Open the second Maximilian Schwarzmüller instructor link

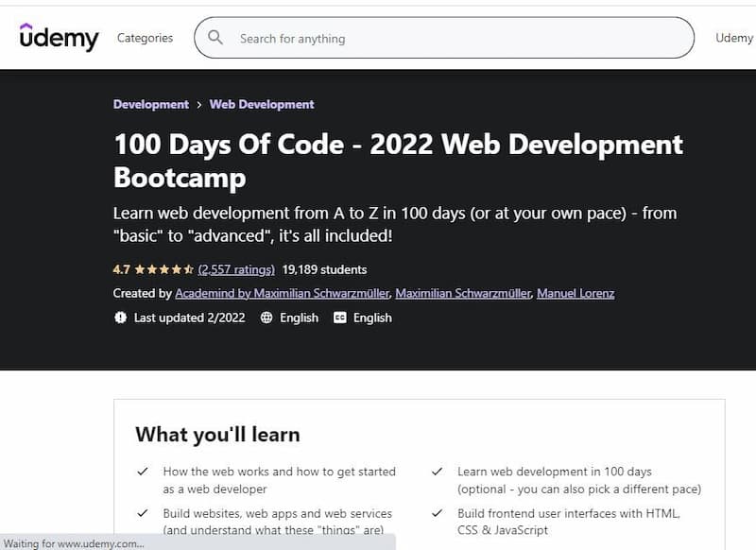coord(463,293)
